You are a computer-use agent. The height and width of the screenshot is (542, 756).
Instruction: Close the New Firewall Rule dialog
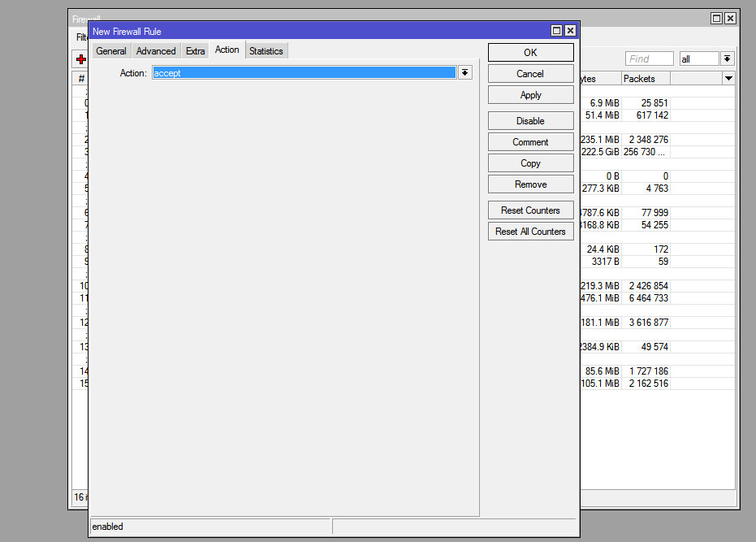point(570,31)
